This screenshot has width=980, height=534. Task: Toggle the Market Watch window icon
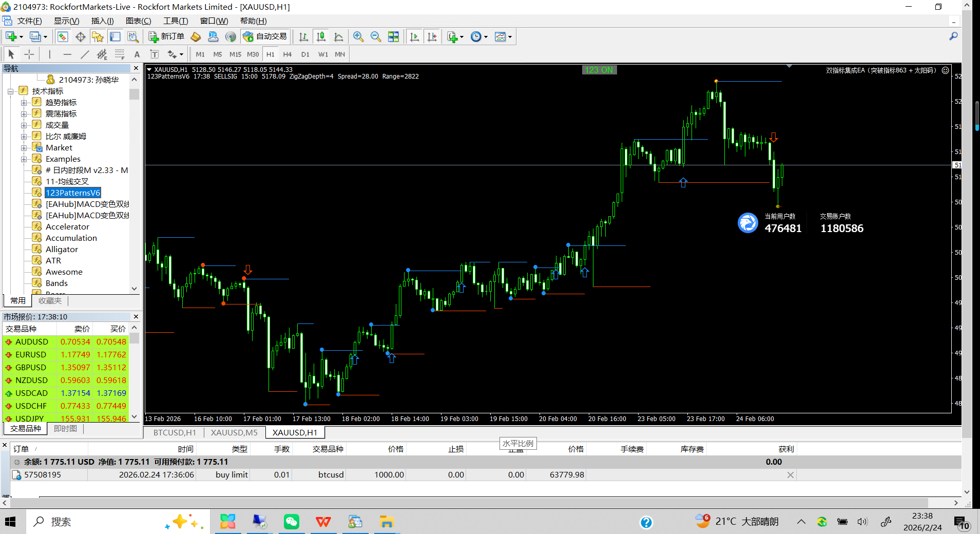(x=63, y=36)
